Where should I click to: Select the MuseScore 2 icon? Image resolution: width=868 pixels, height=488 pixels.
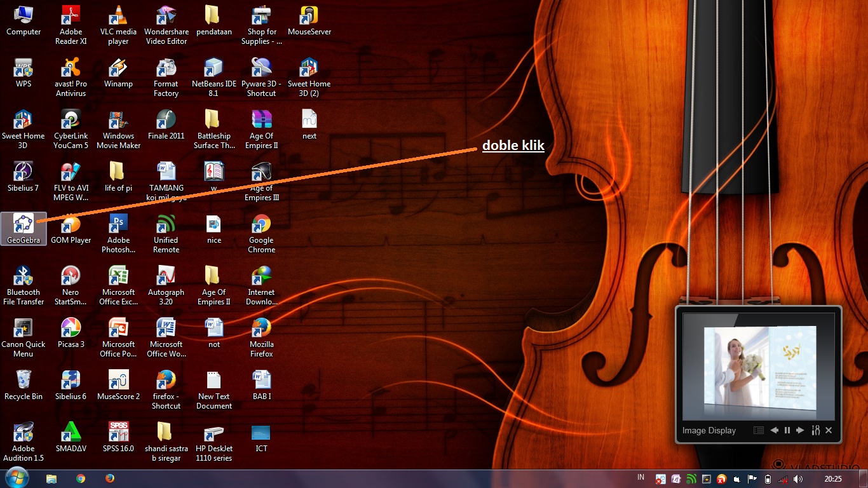coord(118,385)
